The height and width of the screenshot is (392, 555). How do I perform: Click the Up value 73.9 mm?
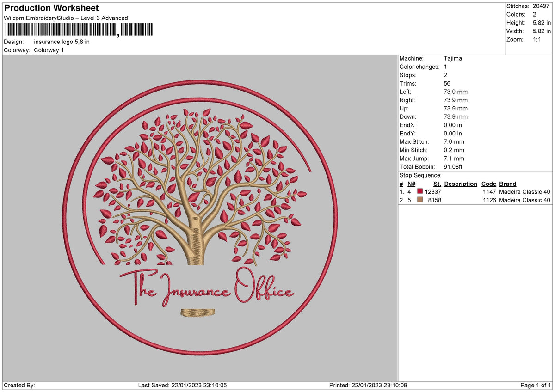pyautogui.click(x=456, y=108)
